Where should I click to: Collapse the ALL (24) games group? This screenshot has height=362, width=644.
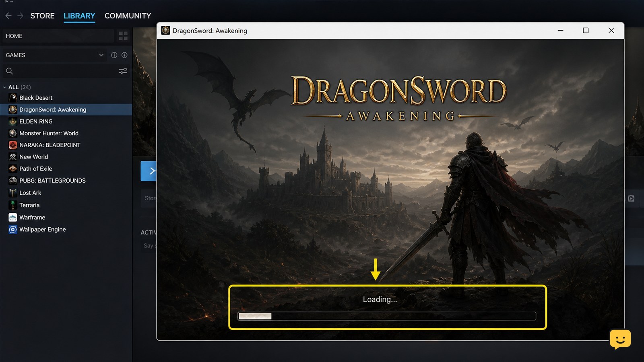pos(4,87)
